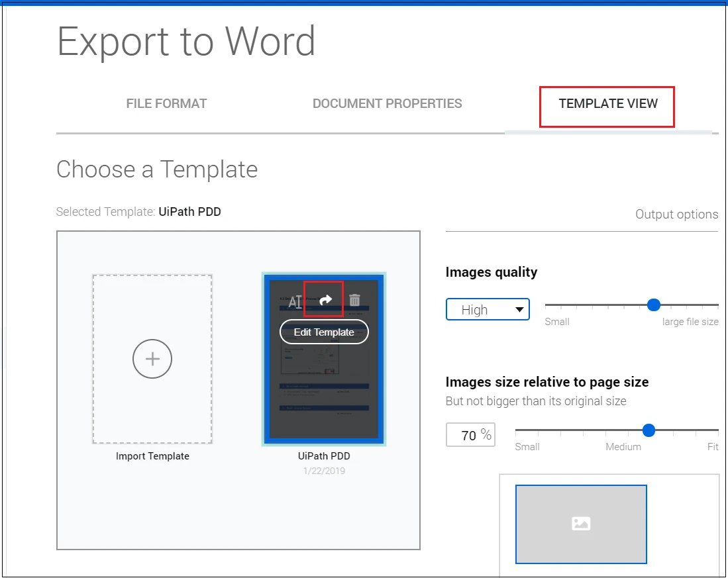The width and height of the screenshot is (728, 578).
Task: Click the Small label under image size slider
Action: 527,447
